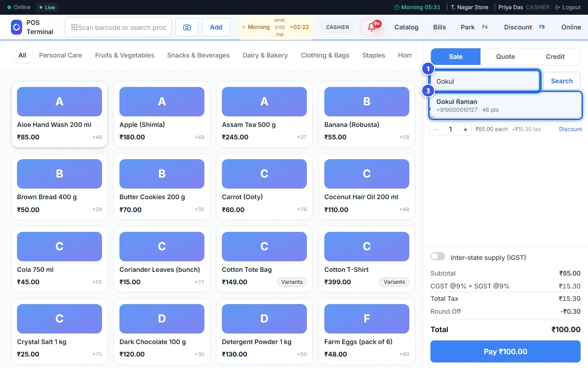Open the Catalog from top navigation
Image resolution: width=588 pixels, height=368 pixels.
(x=407, y=27)
